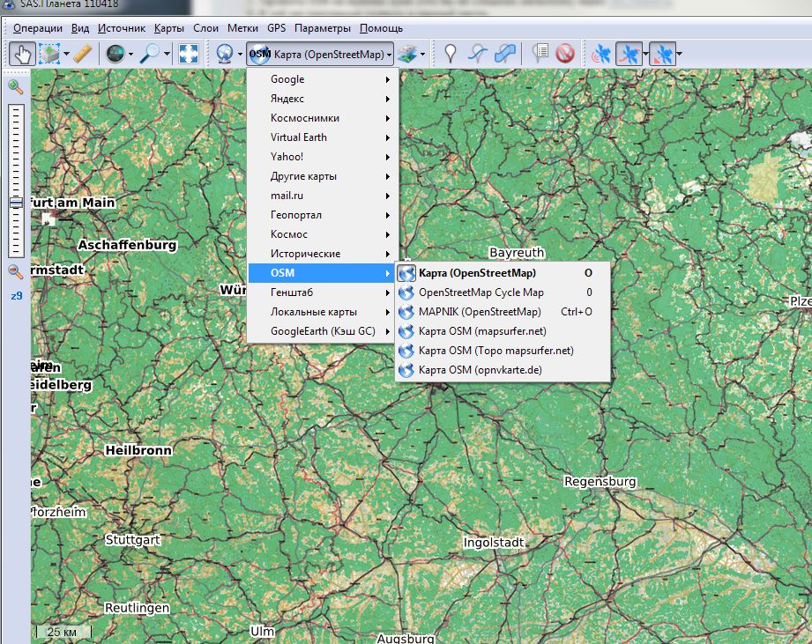The image size is (812, 644).
Task: Open the Карты menu
Action: click(x=168, y=28)
